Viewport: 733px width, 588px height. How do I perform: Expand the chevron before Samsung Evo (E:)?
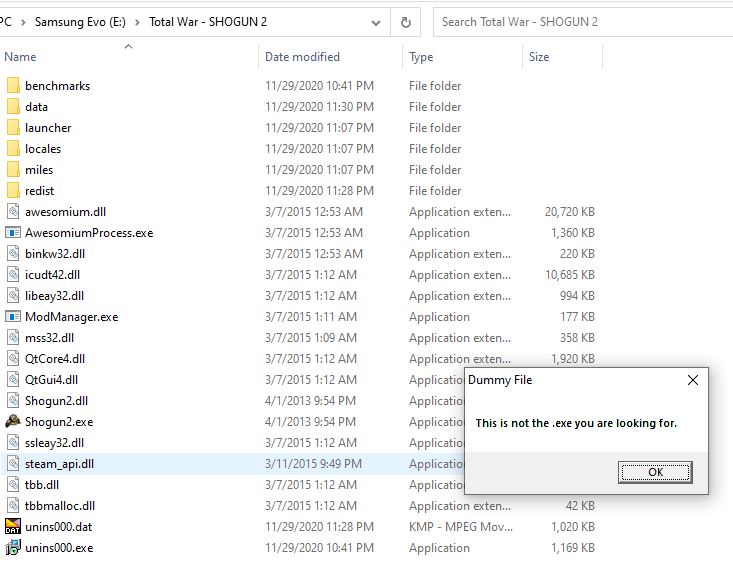click(x=23, y=21)
